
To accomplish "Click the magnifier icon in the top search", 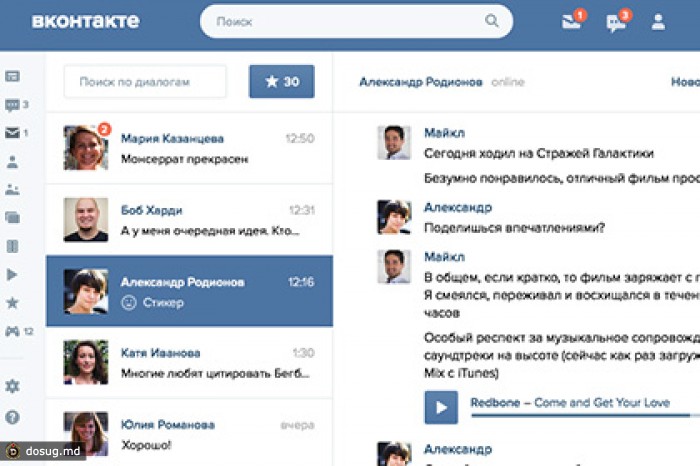I will [492, 21].
